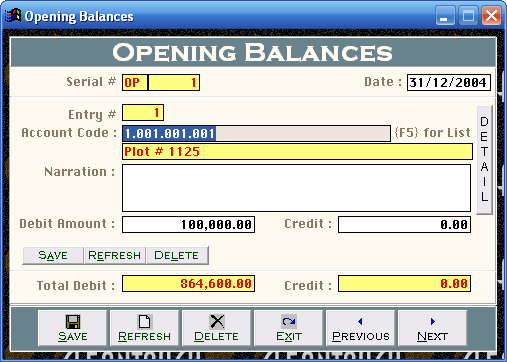Click the Total Debit 864,600.00 field
The image size is (507, 362).
click(188, 284)
